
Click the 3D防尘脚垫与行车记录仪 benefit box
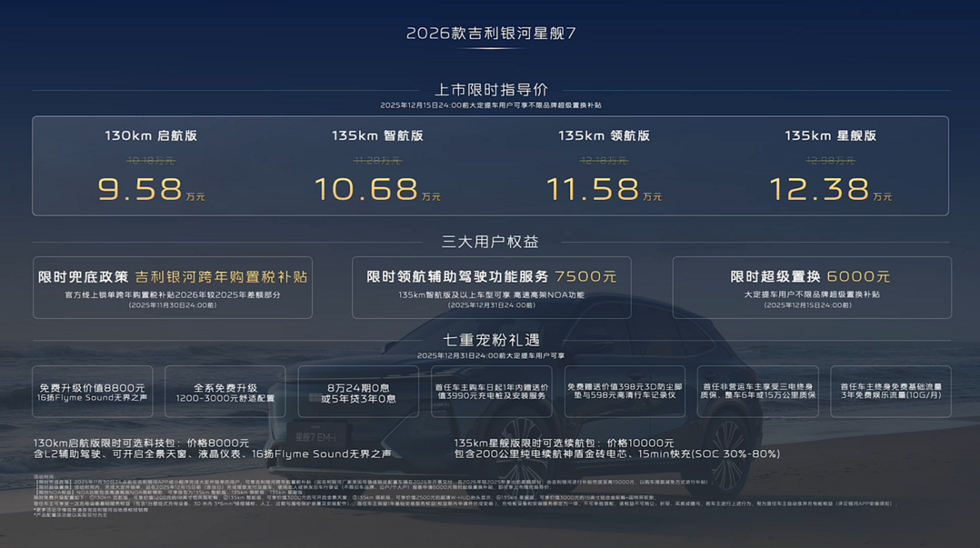coord(624,392)
